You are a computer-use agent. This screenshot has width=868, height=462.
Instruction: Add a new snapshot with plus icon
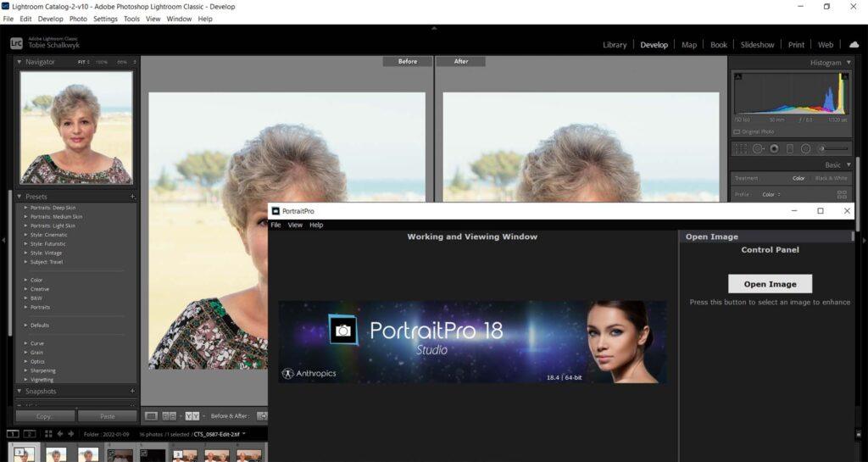click(x=132, y=392)
